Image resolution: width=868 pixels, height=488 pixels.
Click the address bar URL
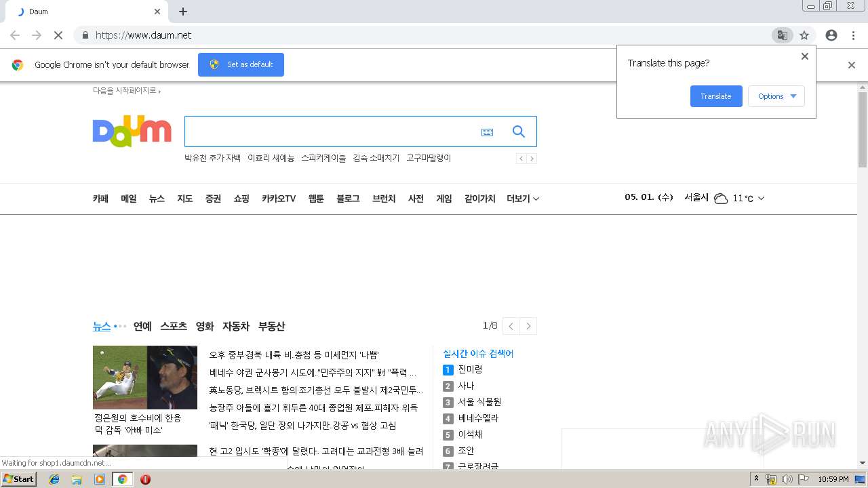(143, 35)
